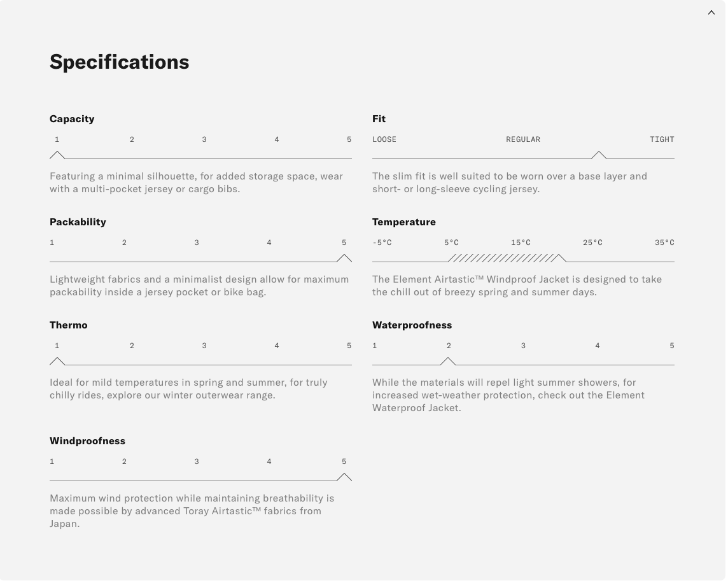728x583 pixels.
Task: Click the hatched Temperature range band
Action: tap(503, 258)
